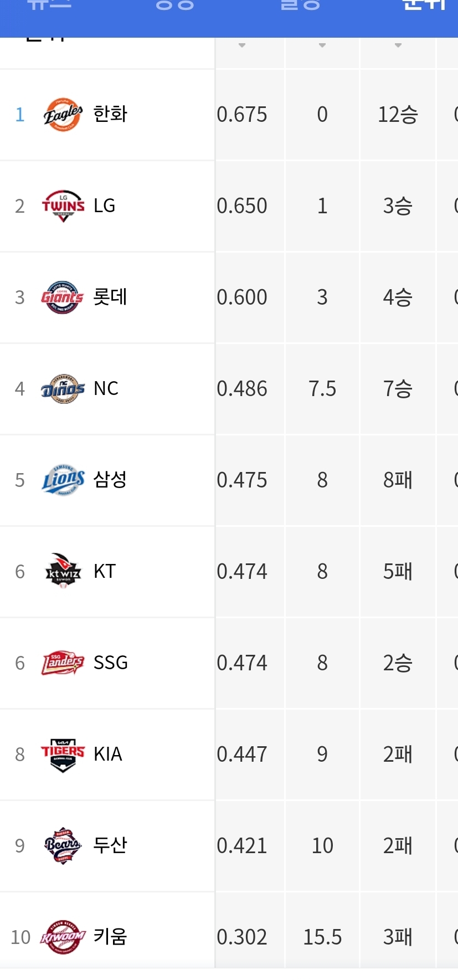
Task: Sort by the winning percentage column arrow
Action: [x=242, y=45]
